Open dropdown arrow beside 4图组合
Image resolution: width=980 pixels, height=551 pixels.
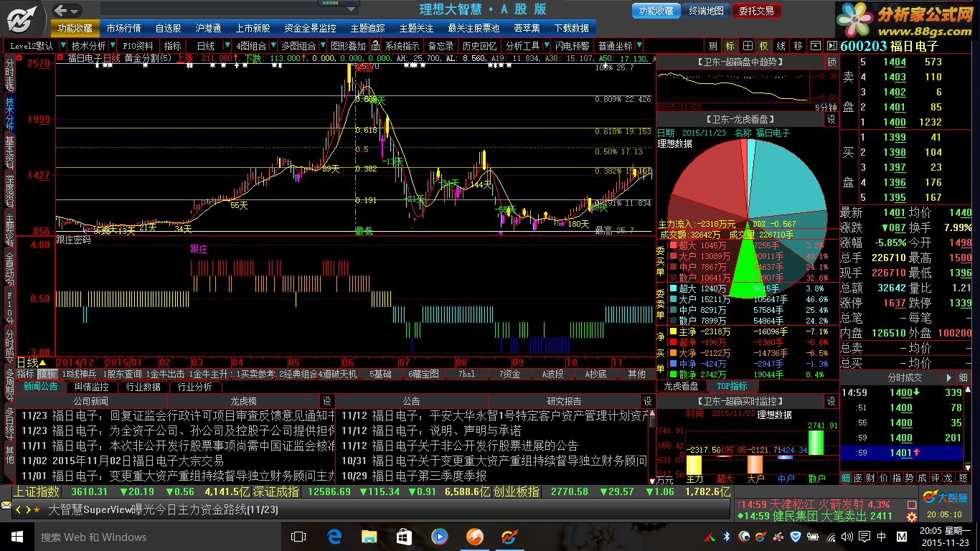[x=273, y=46]
